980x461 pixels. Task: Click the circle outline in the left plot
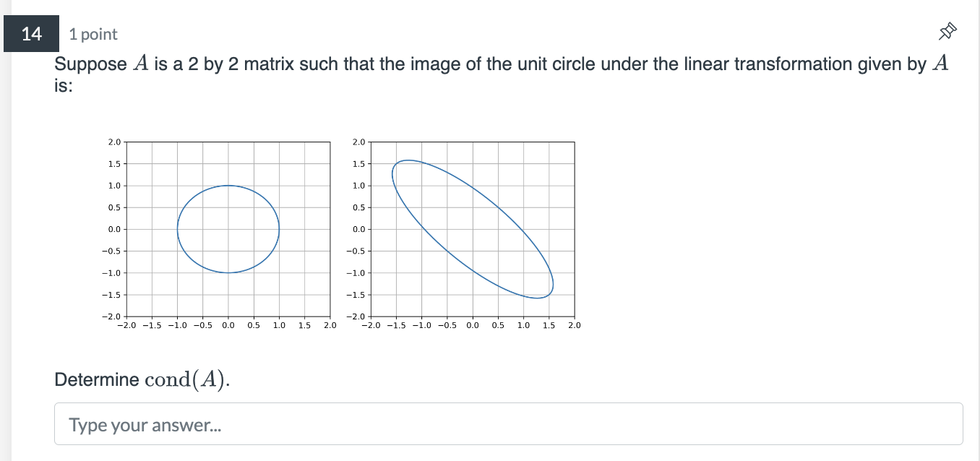pyautogui.click(x=227, y=186)
